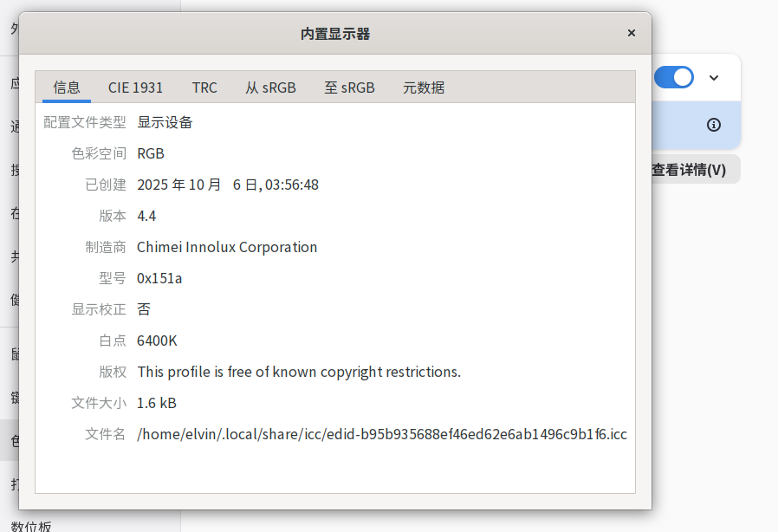Viewport: 778px width, 532px height.
Task: Switch to the 从 sRGB tab
Action: [271, 88]
